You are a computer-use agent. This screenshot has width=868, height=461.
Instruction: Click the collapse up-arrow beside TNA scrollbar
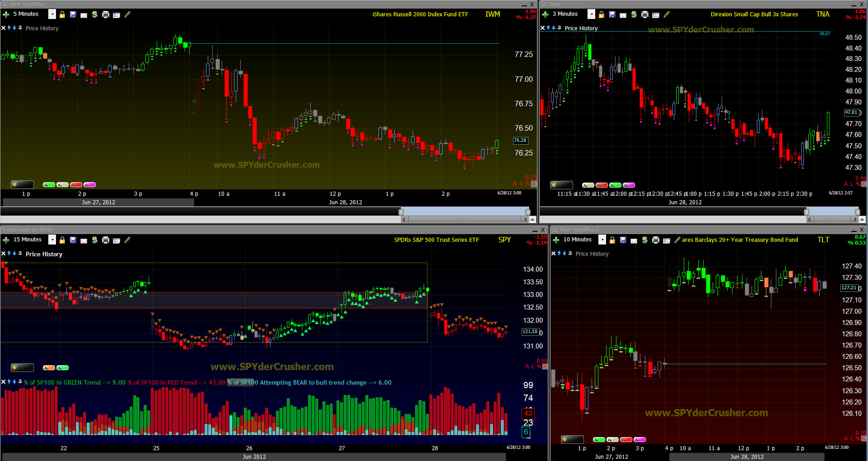[x=863, y=219]
